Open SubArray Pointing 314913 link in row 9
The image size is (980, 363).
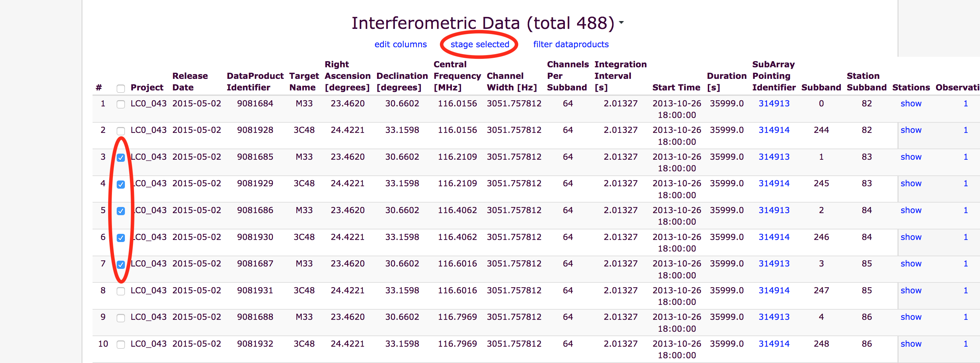point(774,317)
